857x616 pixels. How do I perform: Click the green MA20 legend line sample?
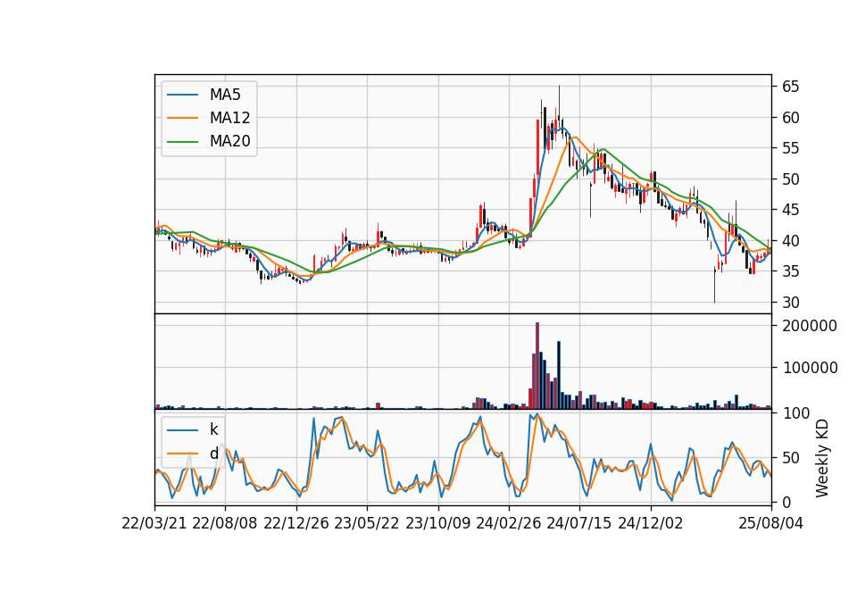182,142
